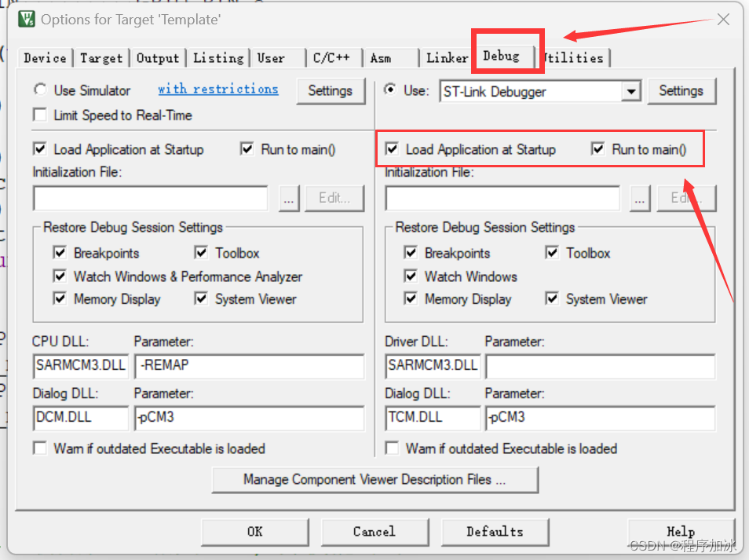Image resolution: width=749 pixels, height=560 pixels.
Task: Open the Listing tab
Action: (x=218, y=58)
